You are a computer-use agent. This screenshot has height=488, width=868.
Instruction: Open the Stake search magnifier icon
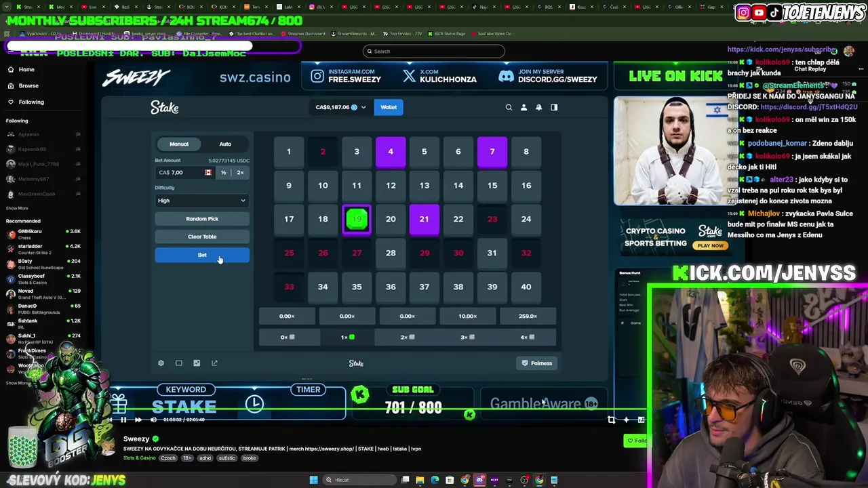509,107
